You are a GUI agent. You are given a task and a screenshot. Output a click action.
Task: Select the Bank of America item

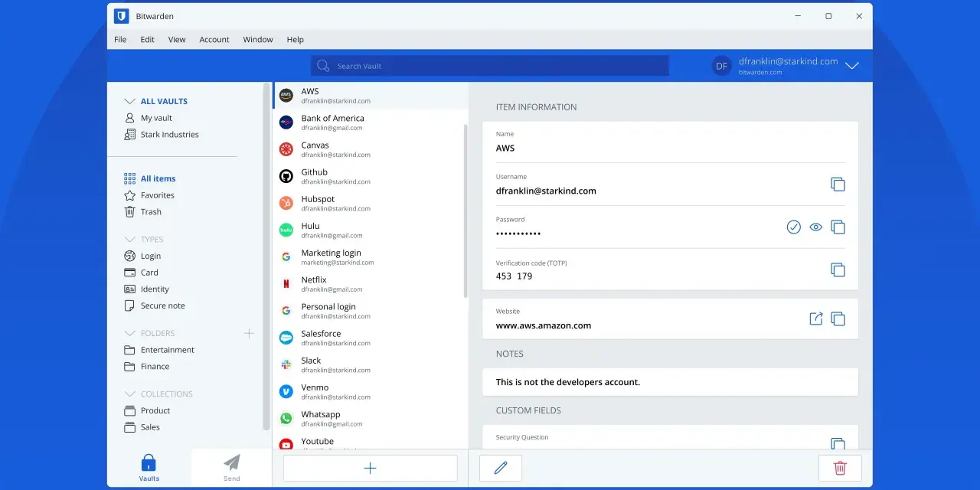click(370, 122)
